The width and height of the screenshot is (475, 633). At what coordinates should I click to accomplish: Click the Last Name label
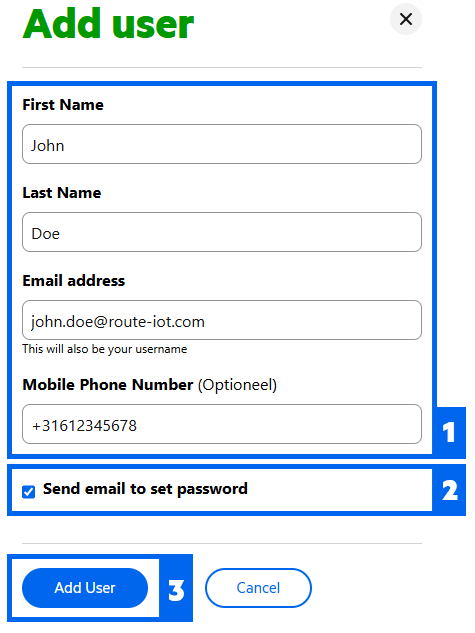point(62,193)
